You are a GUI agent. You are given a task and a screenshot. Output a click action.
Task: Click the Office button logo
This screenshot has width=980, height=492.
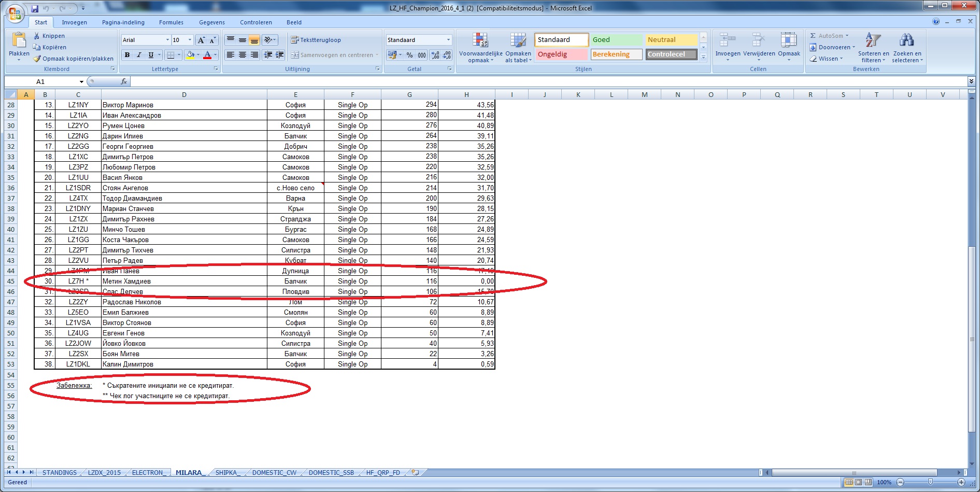tap(15, 14)
